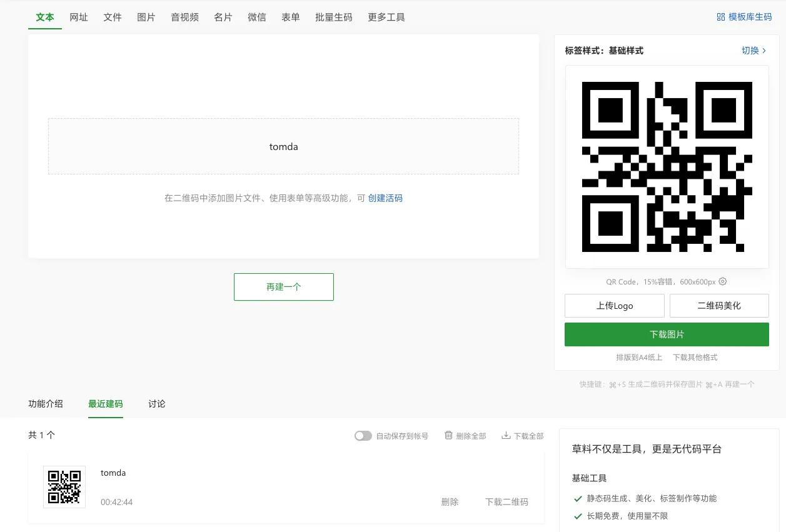
Task: Switch to the 功能介绍 tab
Action: click(46, 404)
